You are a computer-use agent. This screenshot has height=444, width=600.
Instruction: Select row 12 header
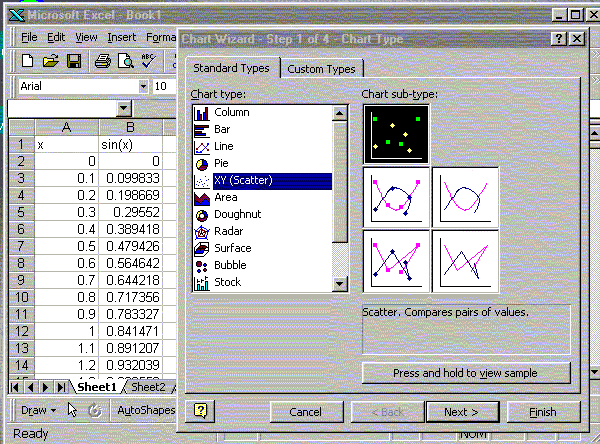pos(21,331)
